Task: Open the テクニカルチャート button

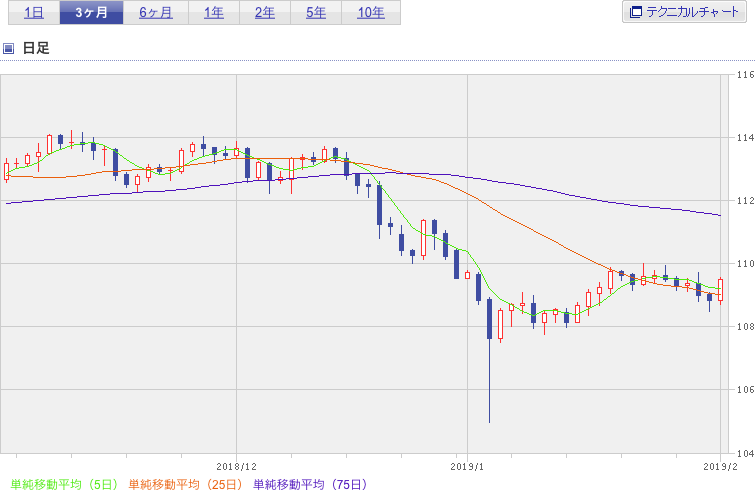Action: tap(684, 12)
